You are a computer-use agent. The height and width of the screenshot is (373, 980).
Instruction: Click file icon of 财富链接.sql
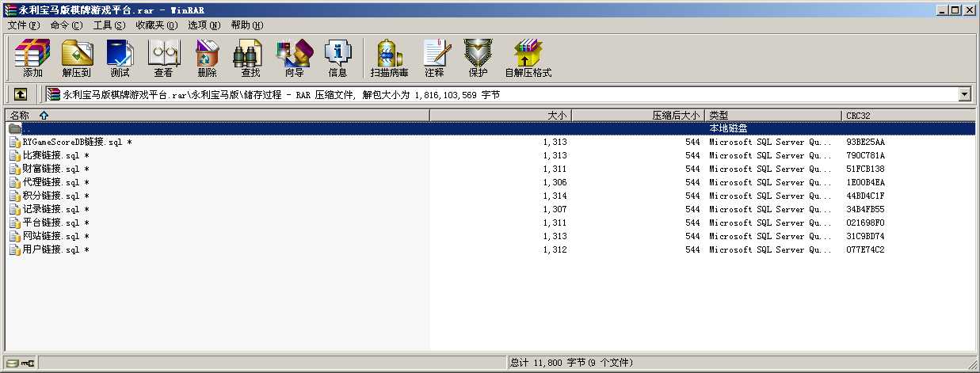(x=15, y=169)
